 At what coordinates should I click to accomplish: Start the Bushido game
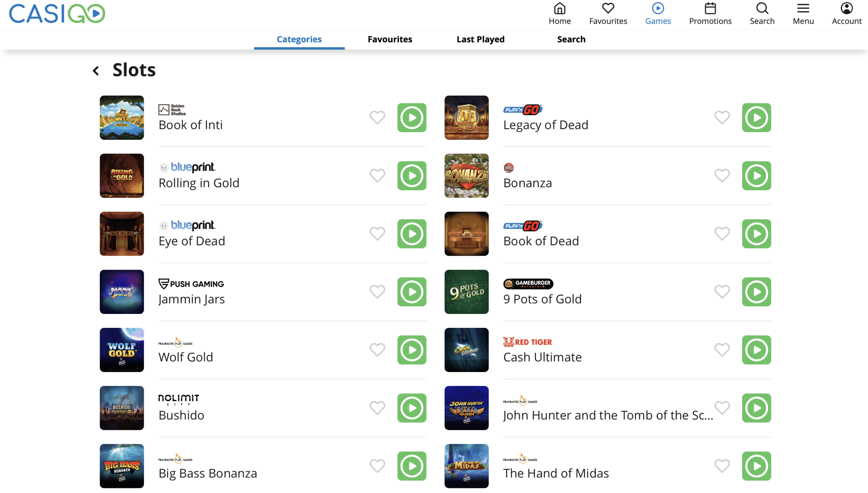tap(412, 408)
